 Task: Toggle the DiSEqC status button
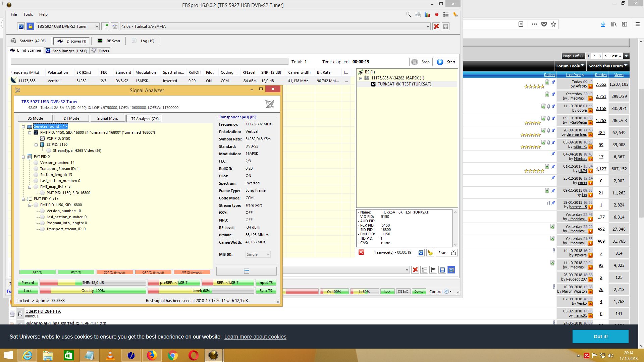(x=403, y=292)
